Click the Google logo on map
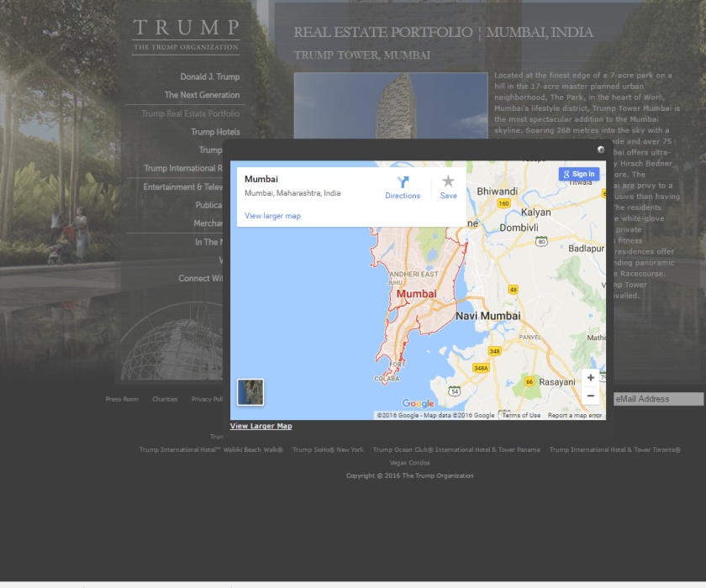The width and height of the screenshot is (706, 588). pos(418,404)
